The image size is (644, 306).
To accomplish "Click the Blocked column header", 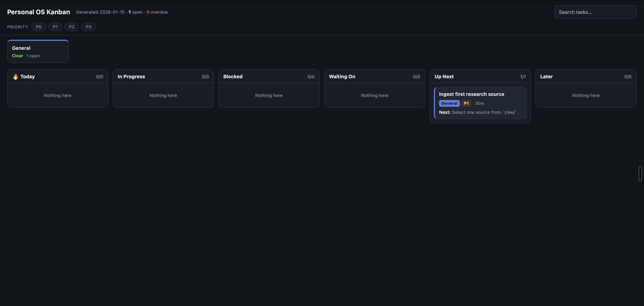I will 269,76.
